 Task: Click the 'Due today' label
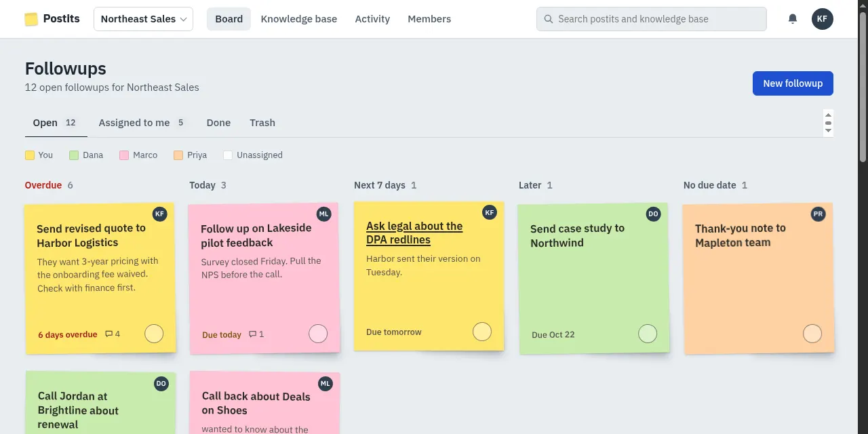point(222,334)
